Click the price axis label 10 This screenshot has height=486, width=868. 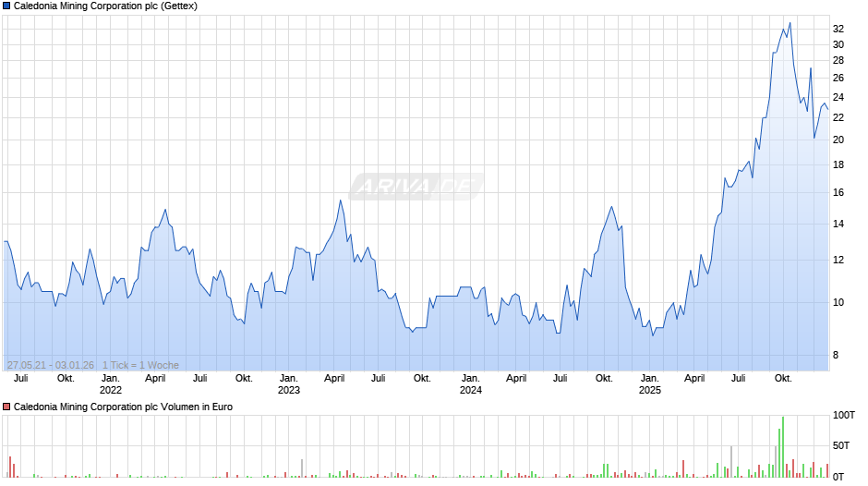(838, 302)
